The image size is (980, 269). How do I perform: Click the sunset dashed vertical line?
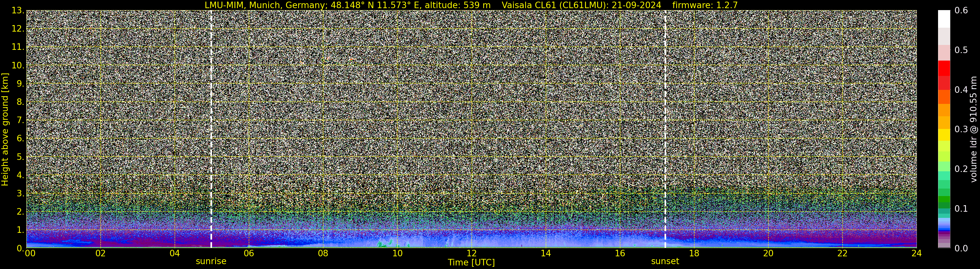665,129
